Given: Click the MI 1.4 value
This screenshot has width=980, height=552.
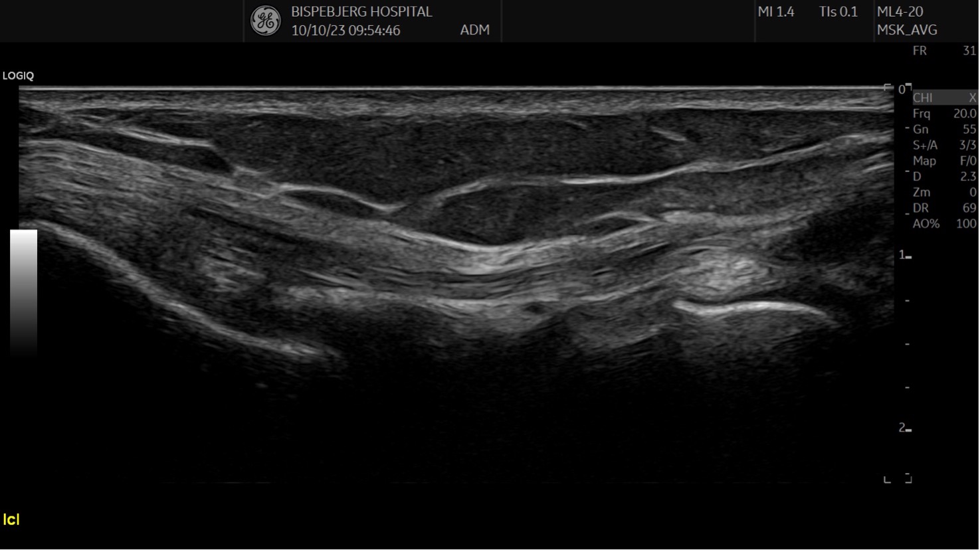Looking at the screenshot, I should coord(776,12).
